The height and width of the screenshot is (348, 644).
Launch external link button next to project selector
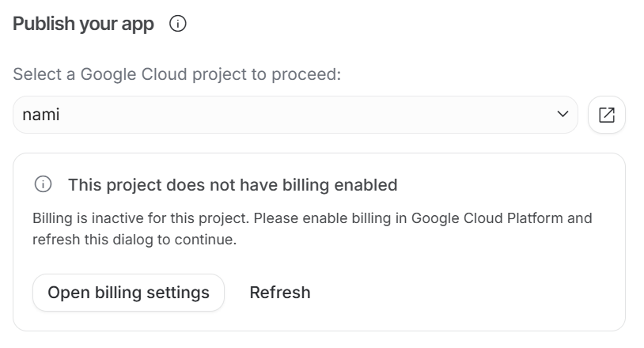[607, 115]
